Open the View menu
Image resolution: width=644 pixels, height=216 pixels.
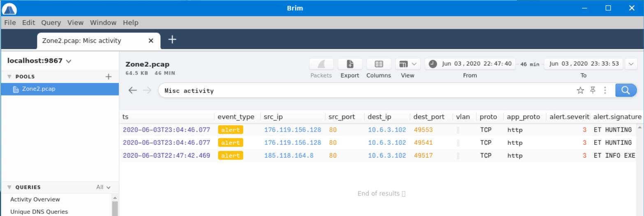click(75, 23)
